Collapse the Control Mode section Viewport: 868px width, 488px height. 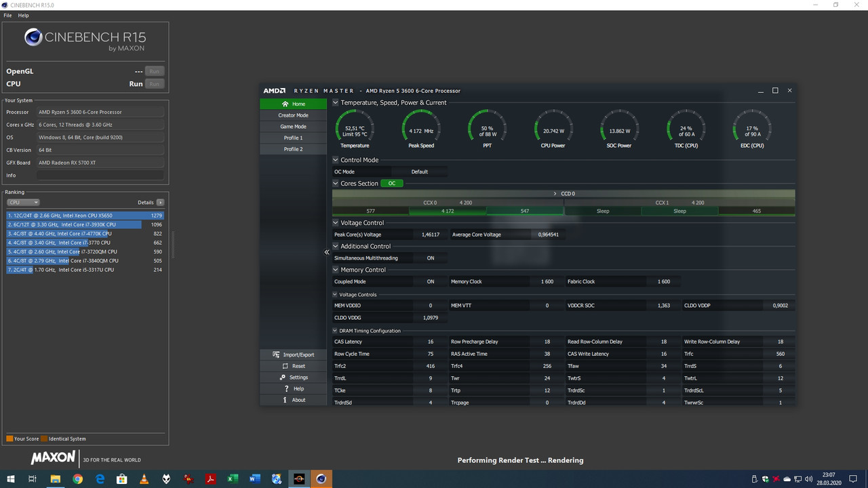point(335,160)
